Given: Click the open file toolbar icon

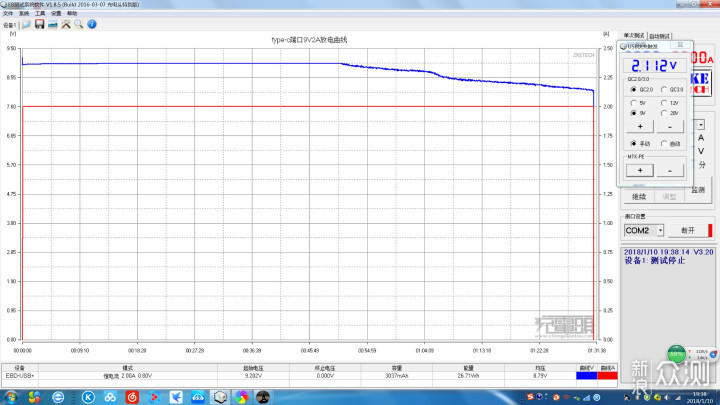Looking at the screenshot, I should [x=27, y=24].
